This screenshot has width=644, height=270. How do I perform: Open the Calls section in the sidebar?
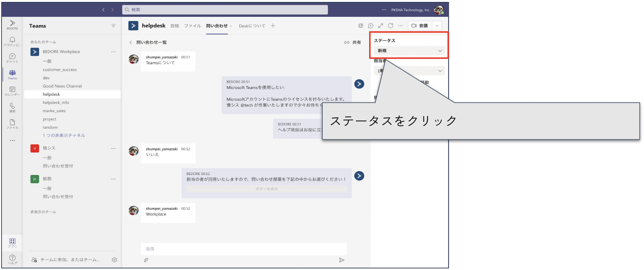point(12,107)
